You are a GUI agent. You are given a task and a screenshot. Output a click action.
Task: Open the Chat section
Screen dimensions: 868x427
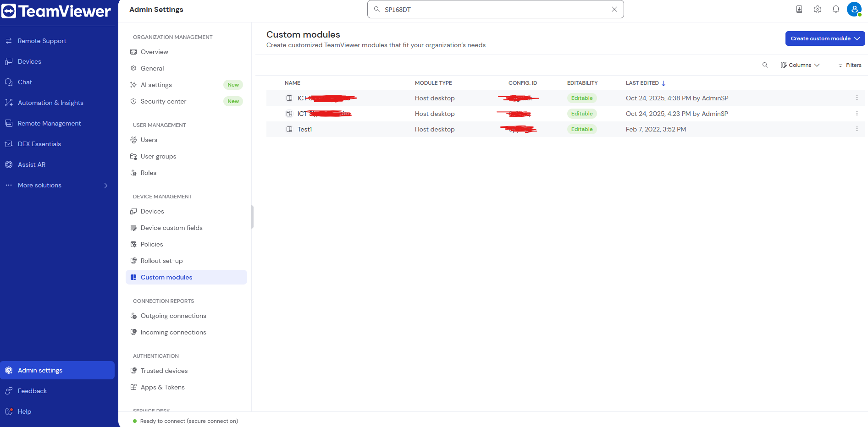pos(25,82)
